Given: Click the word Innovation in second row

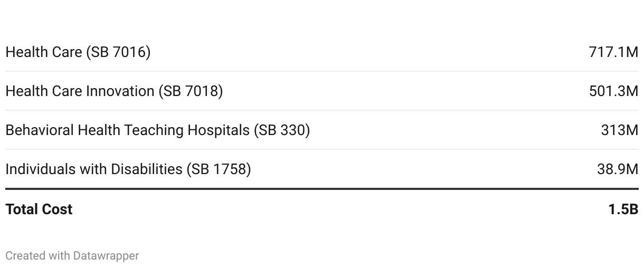Looking at the screenshot, I should (x=120, y=91).
